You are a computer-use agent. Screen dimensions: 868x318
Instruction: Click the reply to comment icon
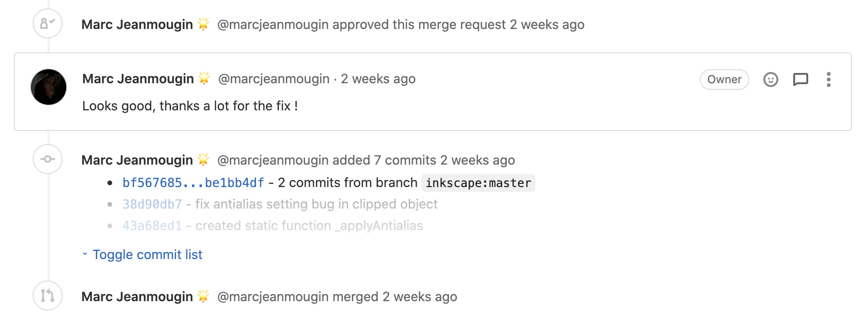click(x=800, y=79)
